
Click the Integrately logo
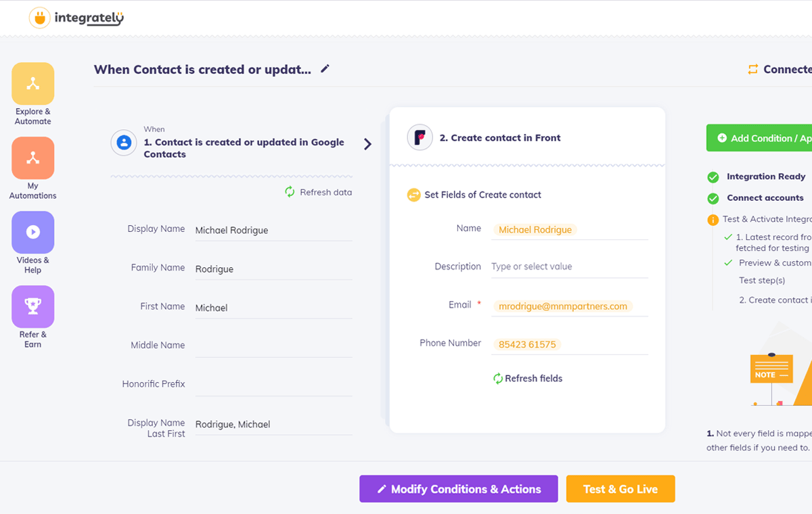point(75,18)
